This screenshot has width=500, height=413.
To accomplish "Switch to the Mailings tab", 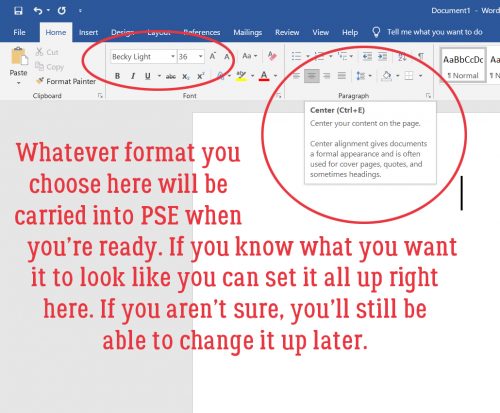I will click(247, 32).
